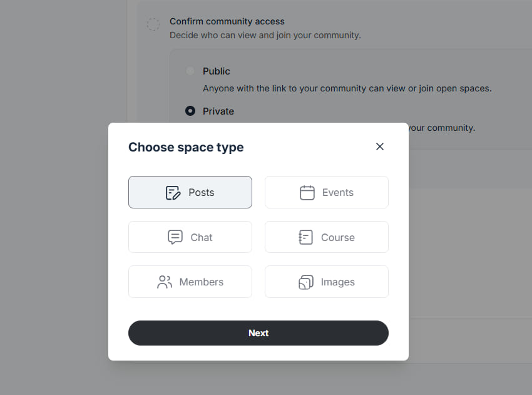Click the Next button
Viewport: 532px width, 395px height.
pyautogui.click(x=258, y=333)
